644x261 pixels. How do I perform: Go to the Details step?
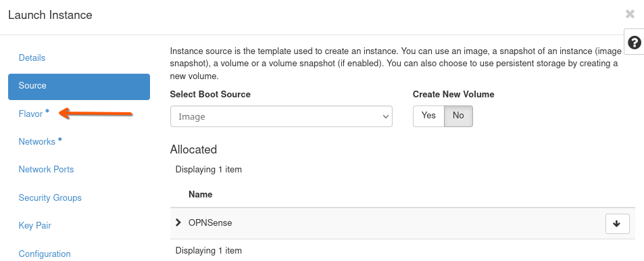point(32,58)
